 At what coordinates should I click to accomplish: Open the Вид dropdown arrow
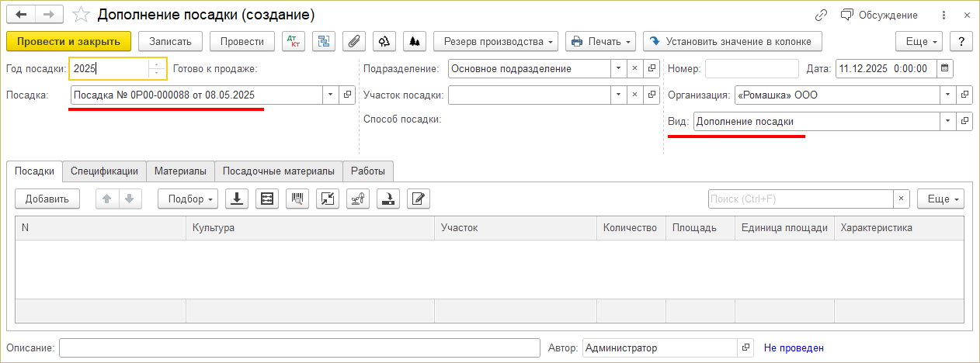pyautogui.click(x=947, y=122)
